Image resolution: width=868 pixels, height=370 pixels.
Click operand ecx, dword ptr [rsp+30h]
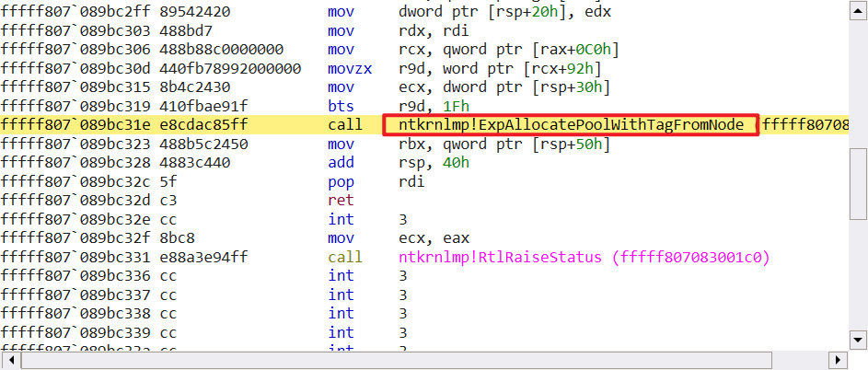(x=504, y=87)
